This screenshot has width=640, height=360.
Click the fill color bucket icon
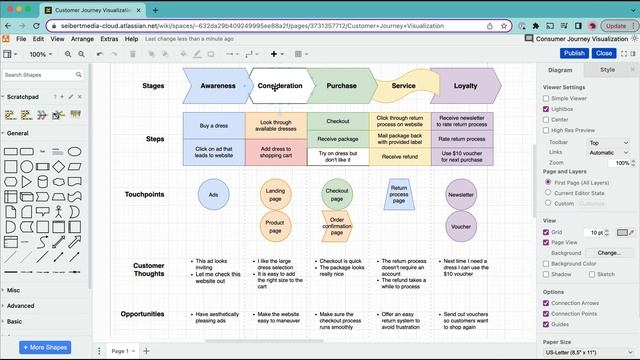click(x=183, y=54)
